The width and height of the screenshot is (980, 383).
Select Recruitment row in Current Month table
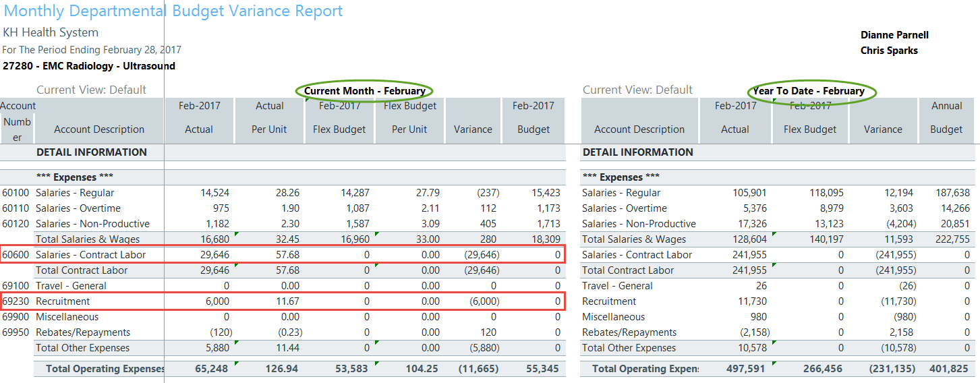(x=63, y=301)
